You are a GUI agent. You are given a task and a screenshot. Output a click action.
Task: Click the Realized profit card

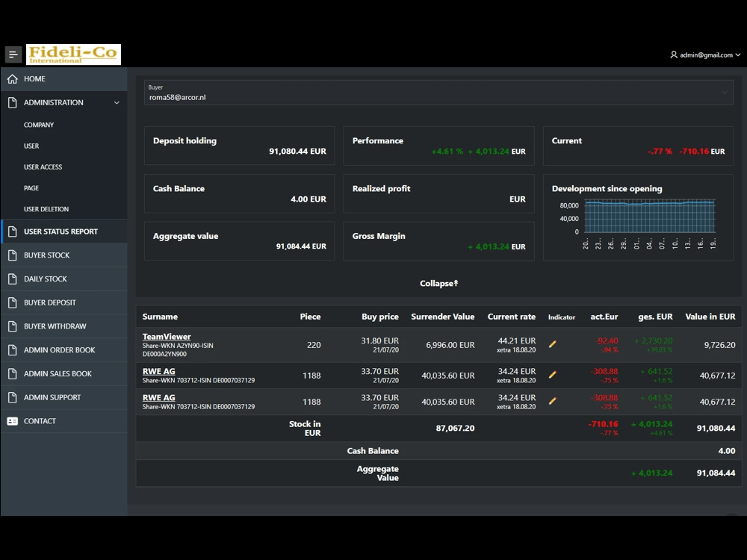[438, 193]
